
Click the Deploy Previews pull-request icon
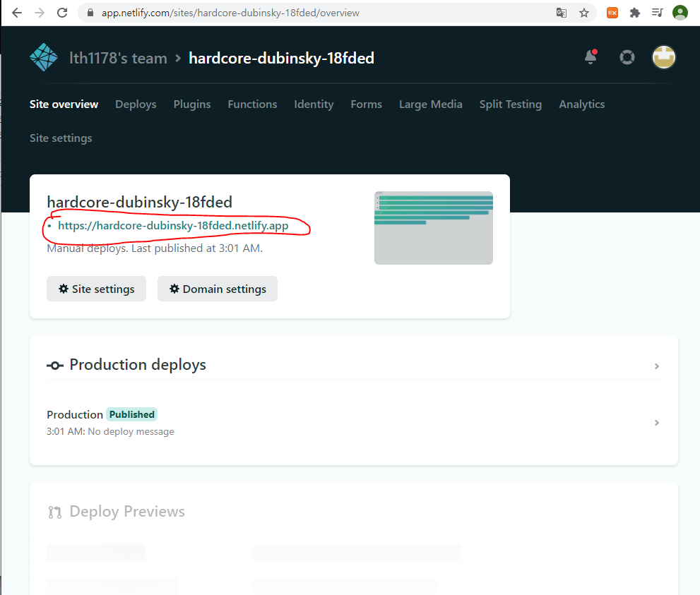tap(55, 512)
